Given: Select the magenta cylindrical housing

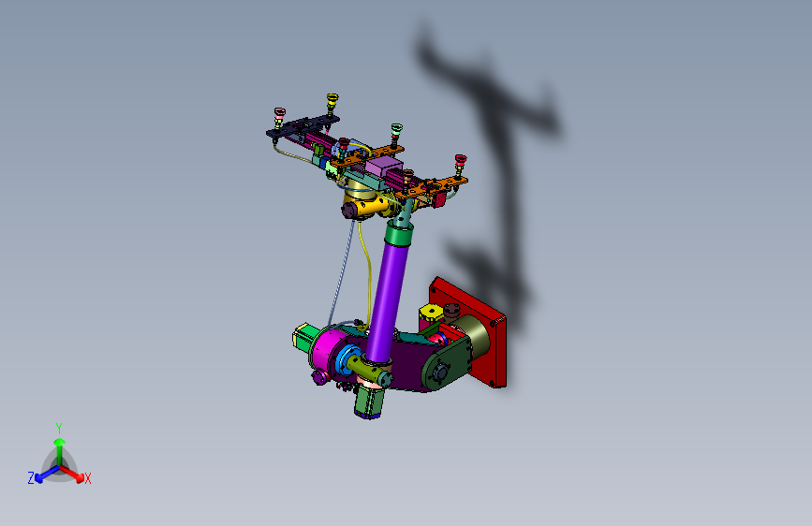Looking at the screenshot, I should coord(330,349).
